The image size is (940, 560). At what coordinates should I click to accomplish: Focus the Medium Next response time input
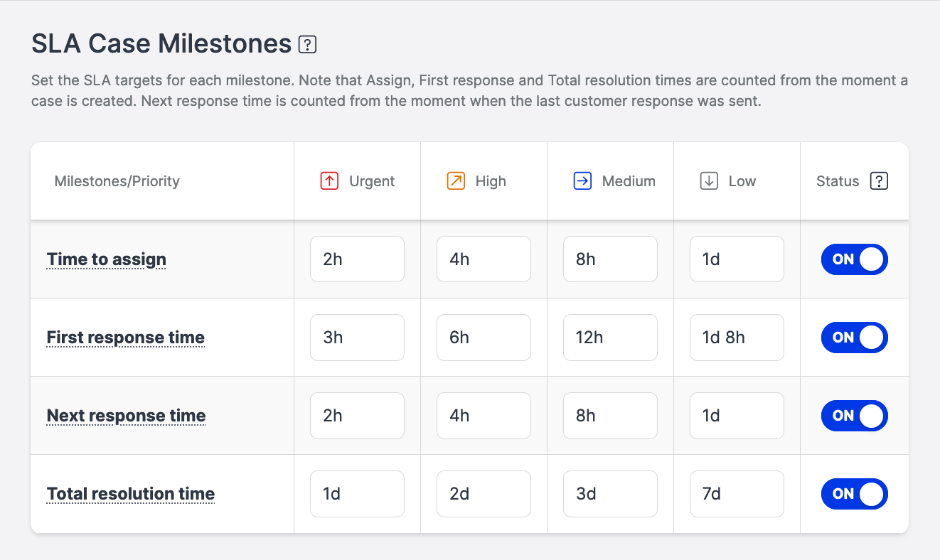(x=610, y=416)
